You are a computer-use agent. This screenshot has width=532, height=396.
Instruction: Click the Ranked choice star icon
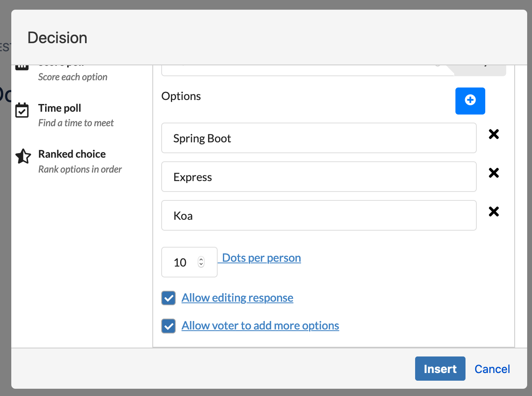tap(23, 156)
